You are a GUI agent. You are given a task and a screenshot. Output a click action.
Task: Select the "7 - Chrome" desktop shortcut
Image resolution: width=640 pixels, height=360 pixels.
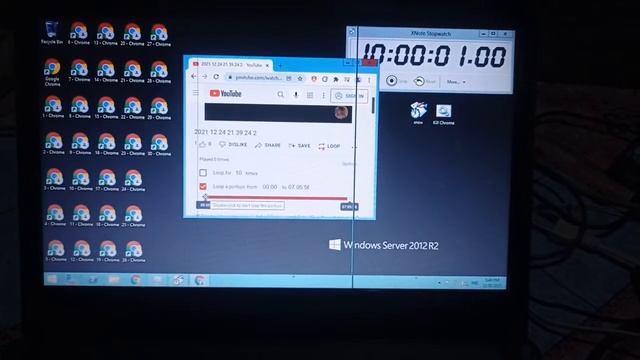[x=79, y=70]
